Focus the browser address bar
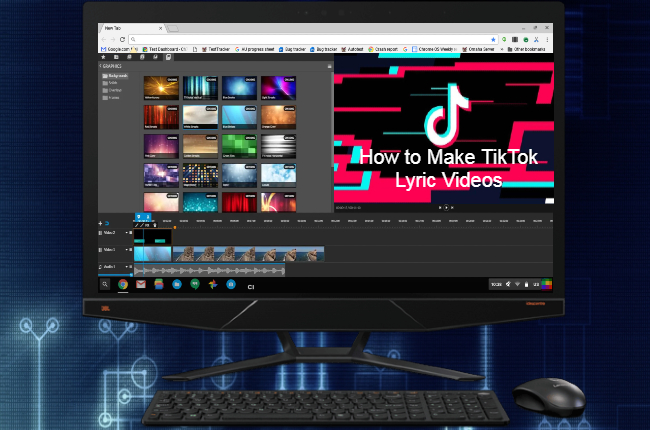The width and height of the screenshot is (650, 430). [x=313, y=39]
